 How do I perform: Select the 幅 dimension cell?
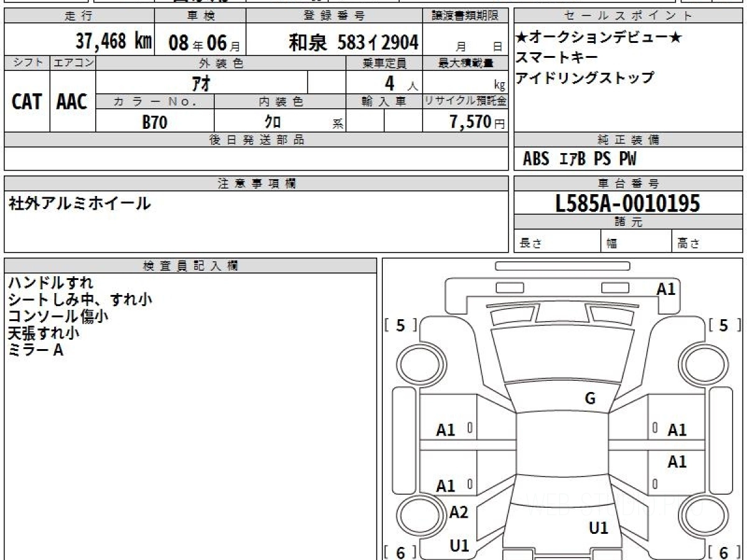click(x=636, y=241)
